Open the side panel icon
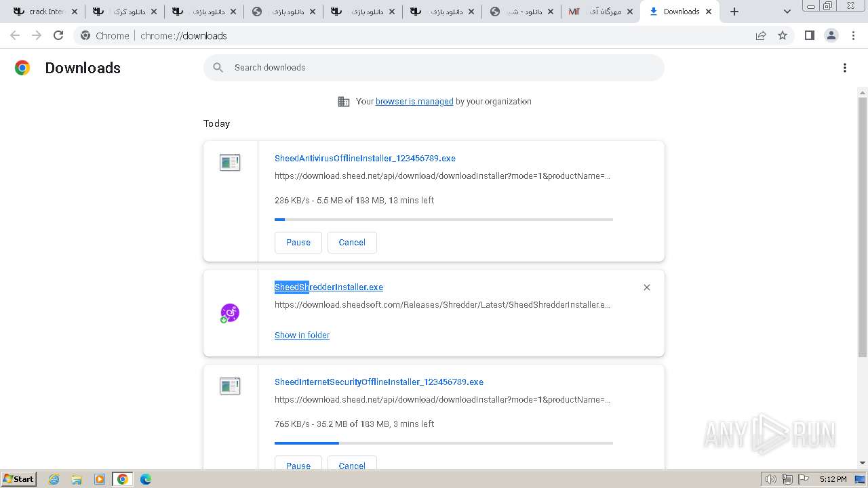The width and height of the screenshot is (868, 488). 809,35
